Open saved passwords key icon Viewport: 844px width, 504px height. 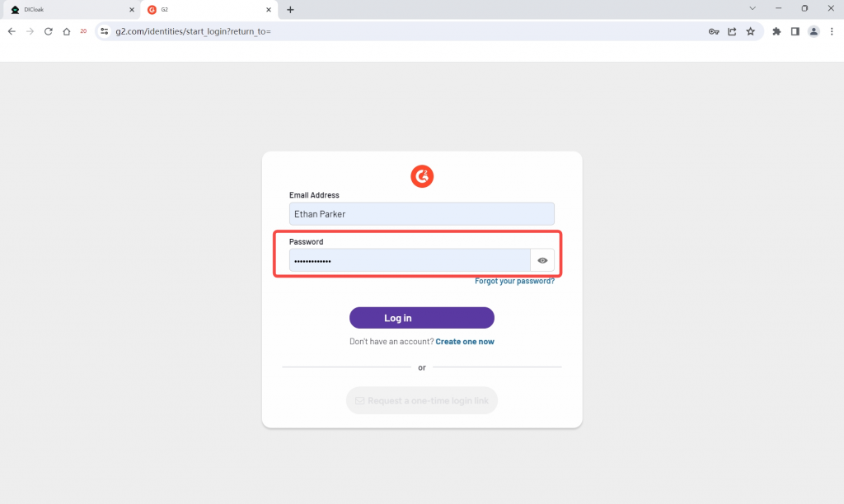[x=714, y=32]
